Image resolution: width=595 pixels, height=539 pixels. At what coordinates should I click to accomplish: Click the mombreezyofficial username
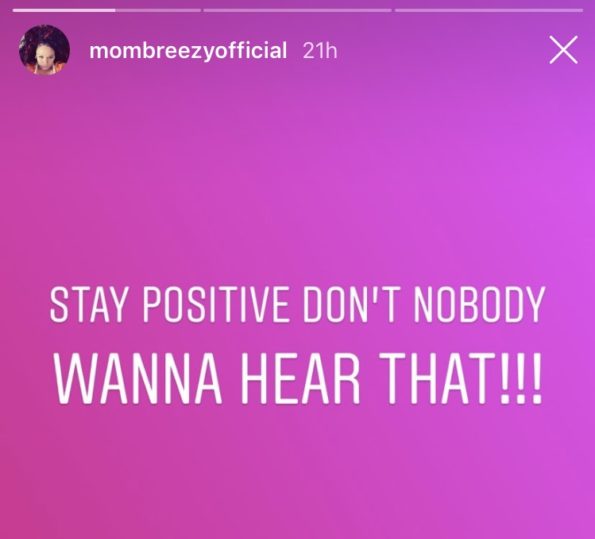[x=188, y=50]
